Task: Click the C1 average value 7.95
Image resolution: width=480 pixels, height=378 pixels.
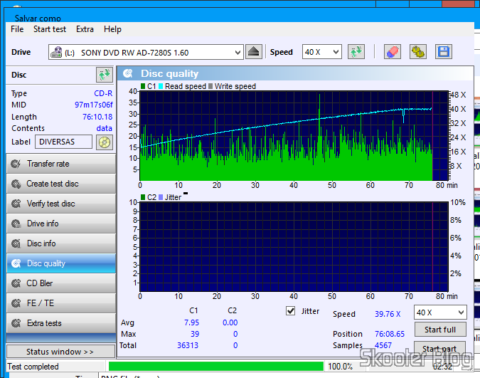Action: (x=192, y=323)
